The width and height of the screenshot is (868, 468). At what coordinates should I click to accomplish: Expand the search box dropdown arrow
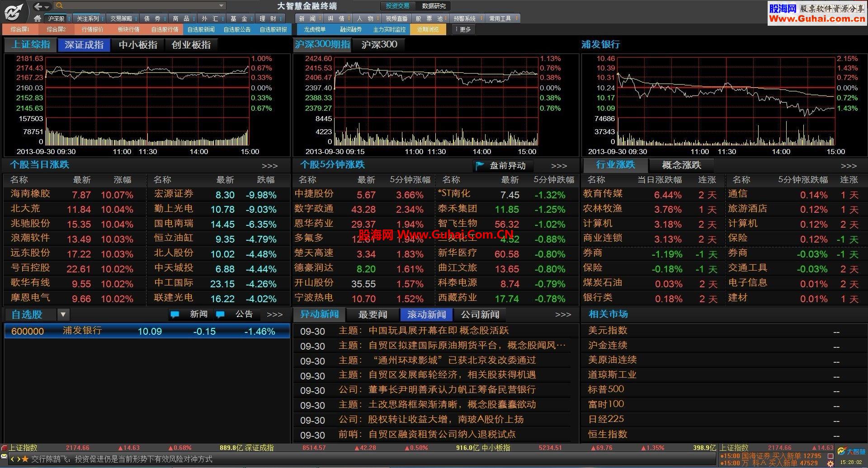(221, 6)
